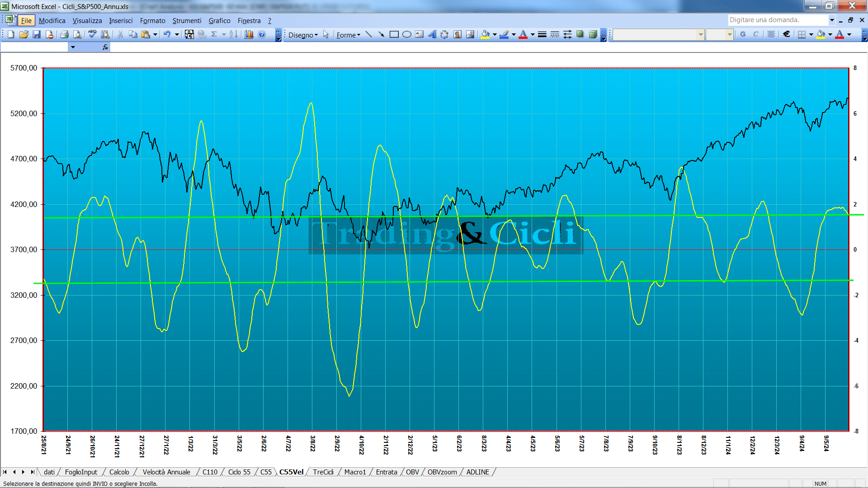
Task: Open the Formato menu
Action: [x=152, y=20]
